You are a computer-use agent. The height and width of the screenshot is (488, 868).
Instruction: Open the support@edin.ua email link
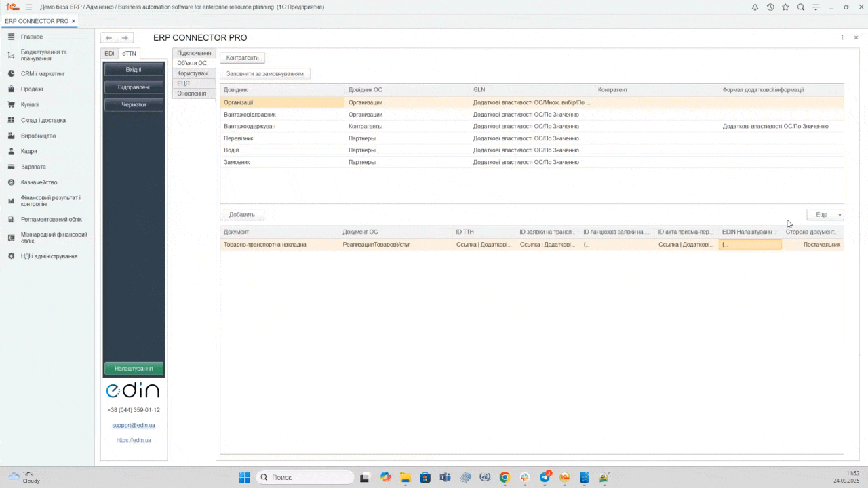(x=134, y=426)
